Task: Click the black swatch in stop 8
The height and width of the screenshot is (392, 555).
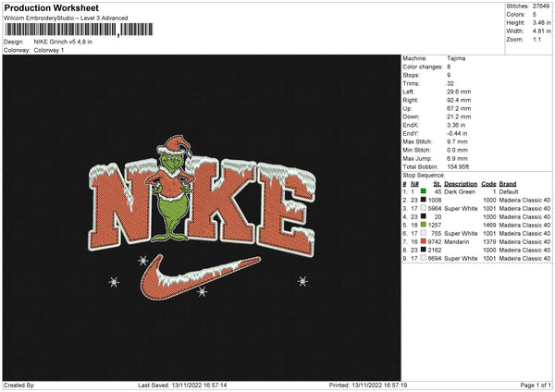Action: pos(424,249)
